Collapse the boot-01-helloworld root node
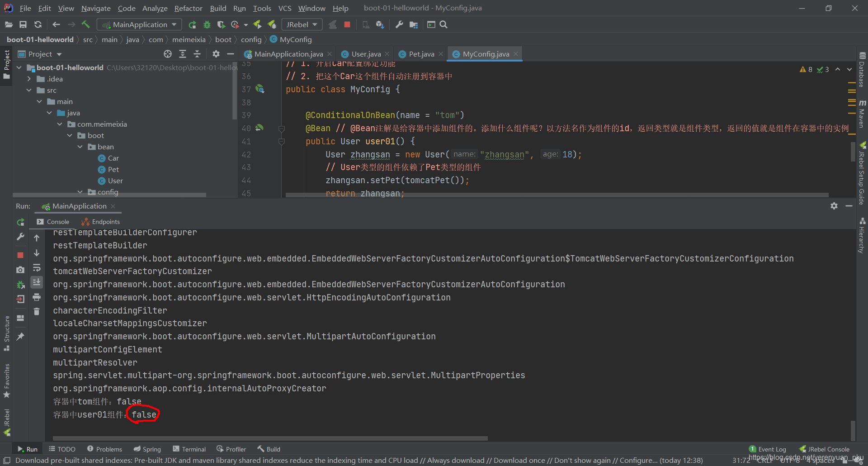Viewport: 868px width, 466px height. point(19,67)
